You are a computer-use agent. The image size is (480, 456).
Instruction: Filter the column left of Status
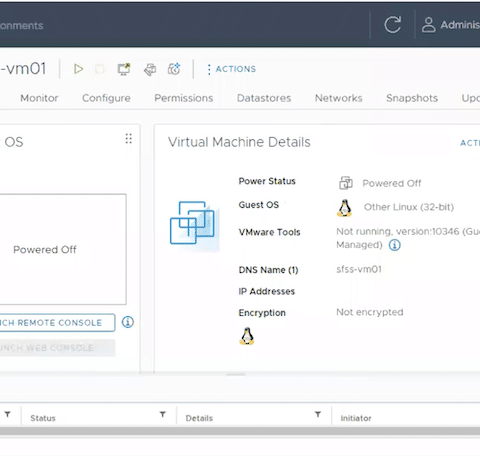[x=7, y=414]
